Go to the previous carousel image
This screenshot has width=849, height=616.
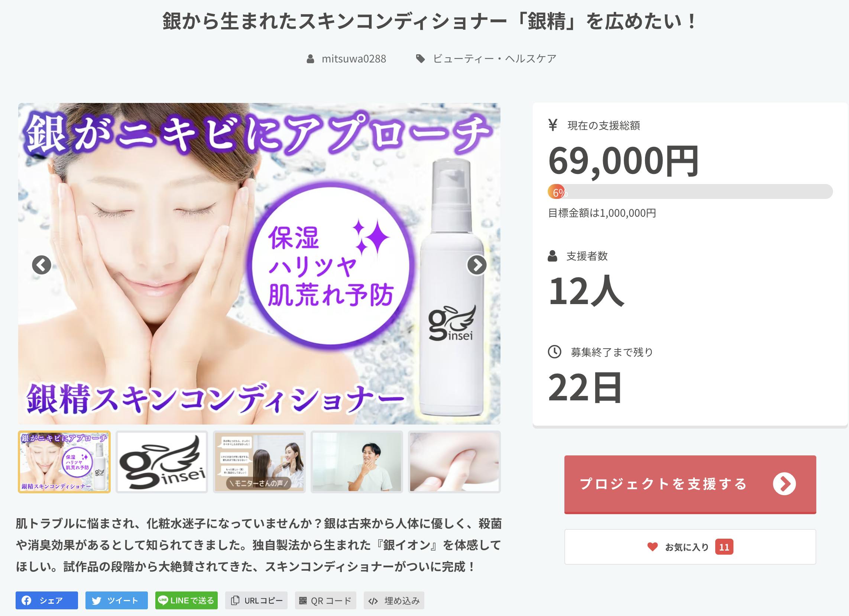pyautogui.click(x=42, y=265)
